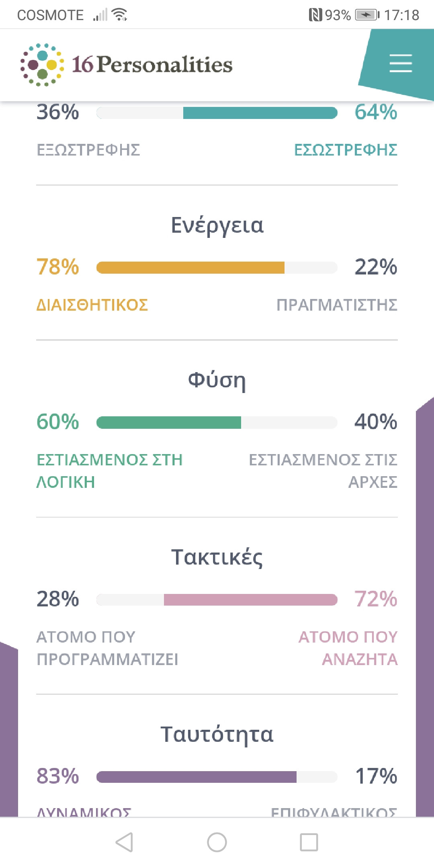This screenshot has height=868, width=434.
Task: Tap the 16Personalities colorful dots logo
Action: (x=42, y=65)
